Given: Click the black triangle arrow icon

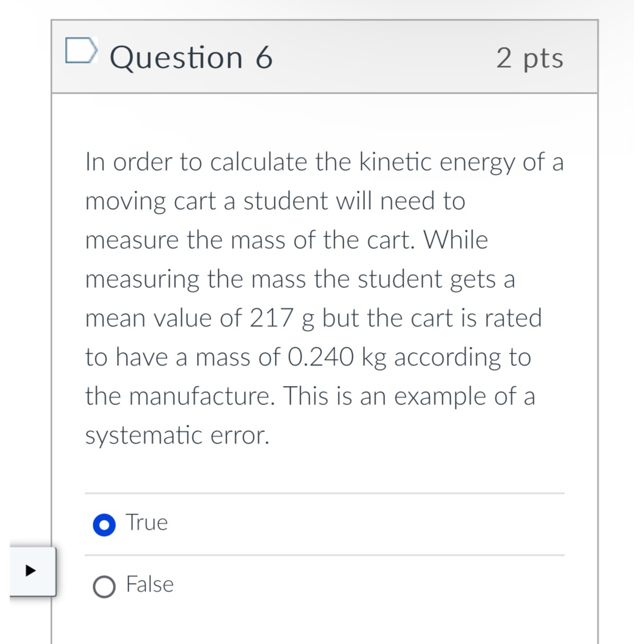Looking at the screenshot, I should point(31,571).
